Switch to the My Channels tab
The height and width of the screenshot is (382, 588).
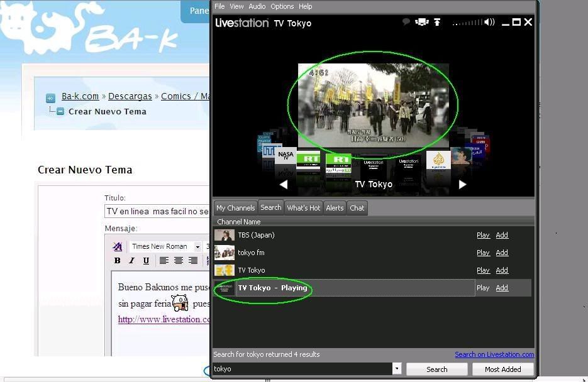[235, 208]
